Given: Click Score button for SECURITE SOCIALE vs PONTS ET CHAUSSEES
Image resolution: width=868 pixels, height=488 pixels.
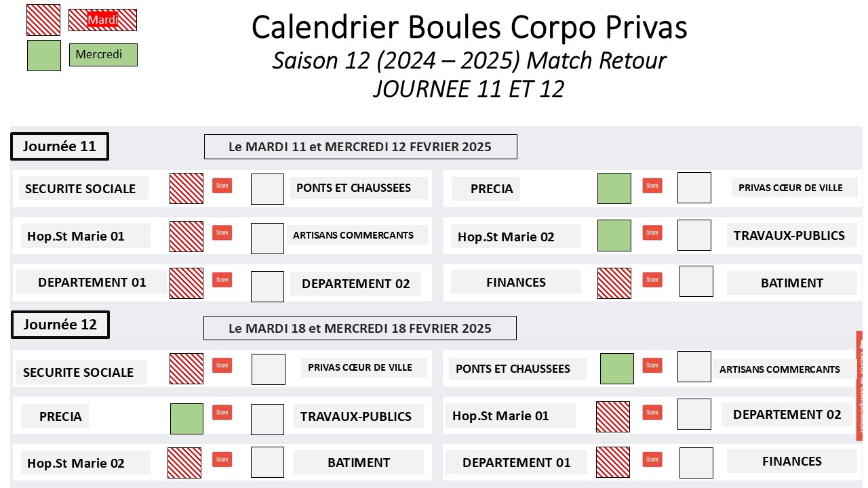Looking at the screenshot, I should tap(222, 185).
